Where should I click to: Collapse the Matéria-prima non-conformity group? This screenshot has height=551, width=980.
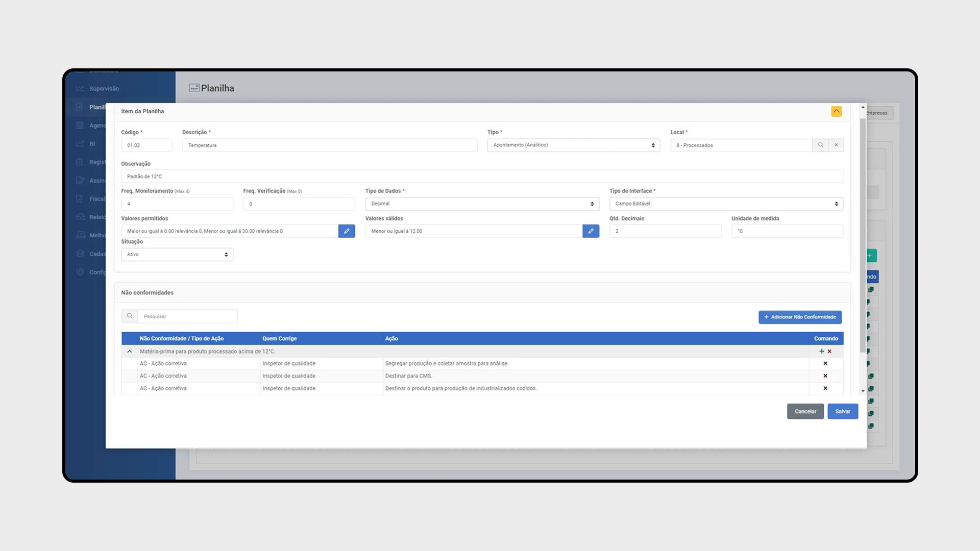pyautogui.click(x=130, y=352)
